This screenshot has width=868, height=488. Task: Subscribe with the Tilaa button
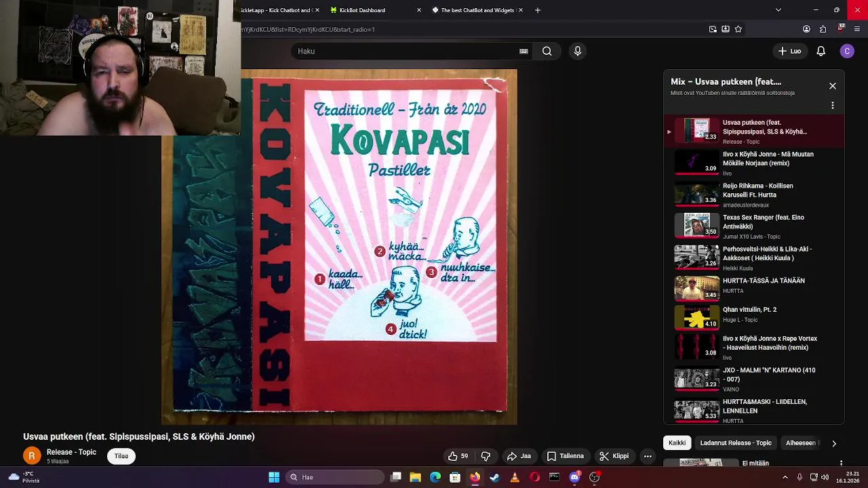point(121,456)
